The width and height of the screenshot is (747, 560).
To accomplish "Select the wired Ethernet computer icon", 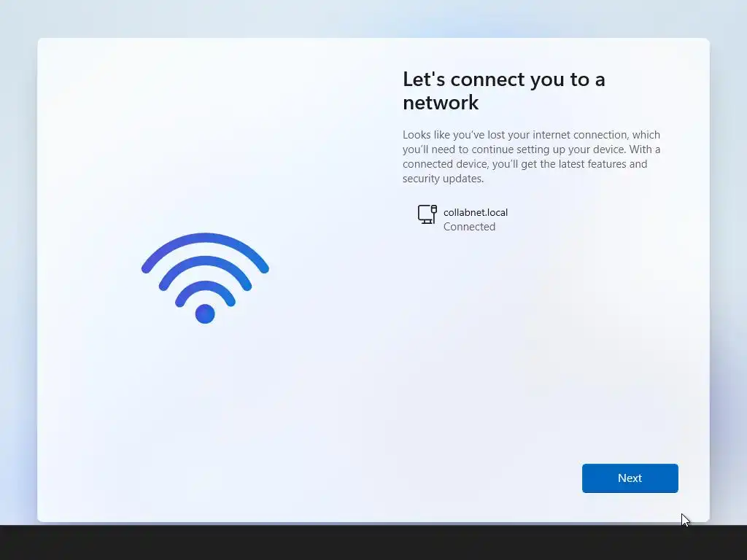I will (427, 214).
